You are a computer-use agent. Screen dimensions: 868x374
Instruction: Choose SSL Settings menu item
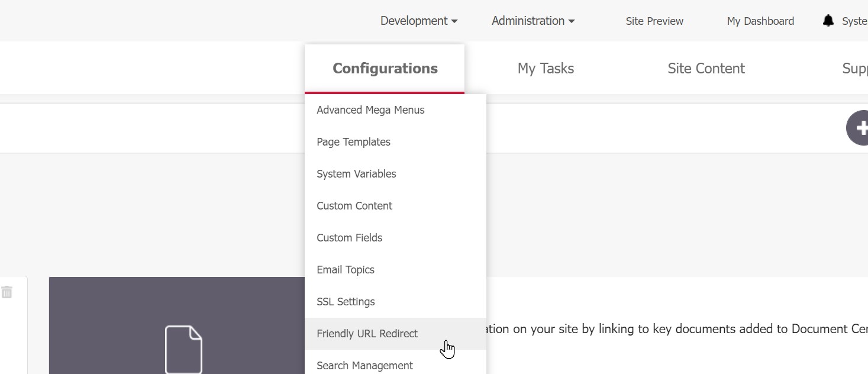pos(346,302)
